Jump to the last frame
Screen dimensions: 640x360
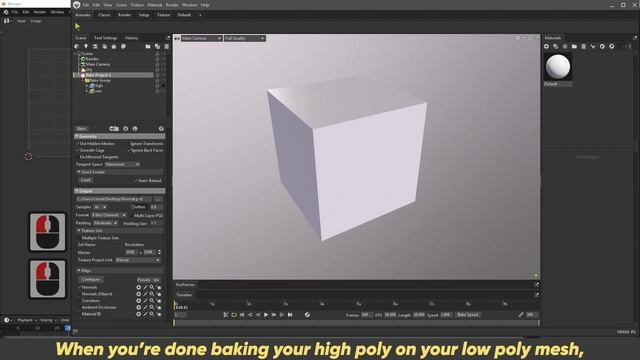point(290,315)
